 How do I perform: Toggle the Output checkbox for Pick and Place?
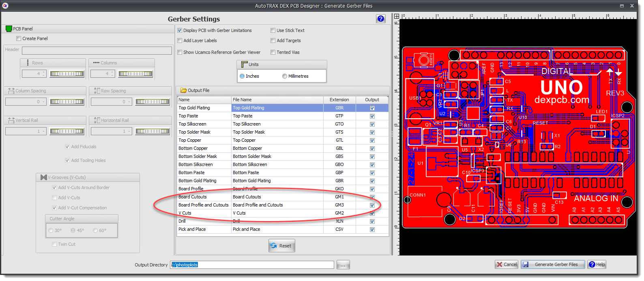coord(372,230)
